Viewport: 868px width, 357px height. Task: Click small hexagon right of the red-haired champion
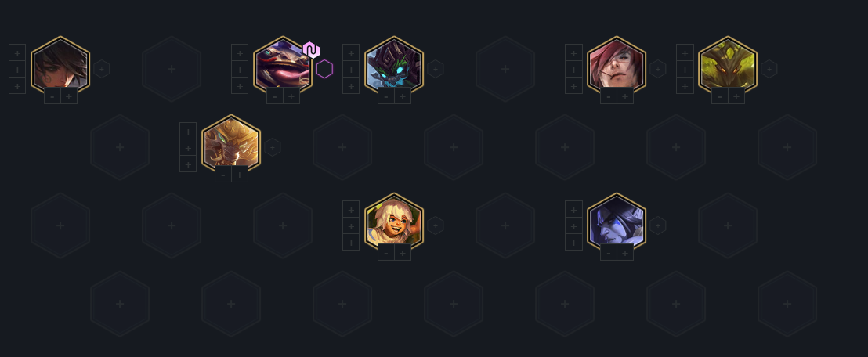click(x=657, y=69)
